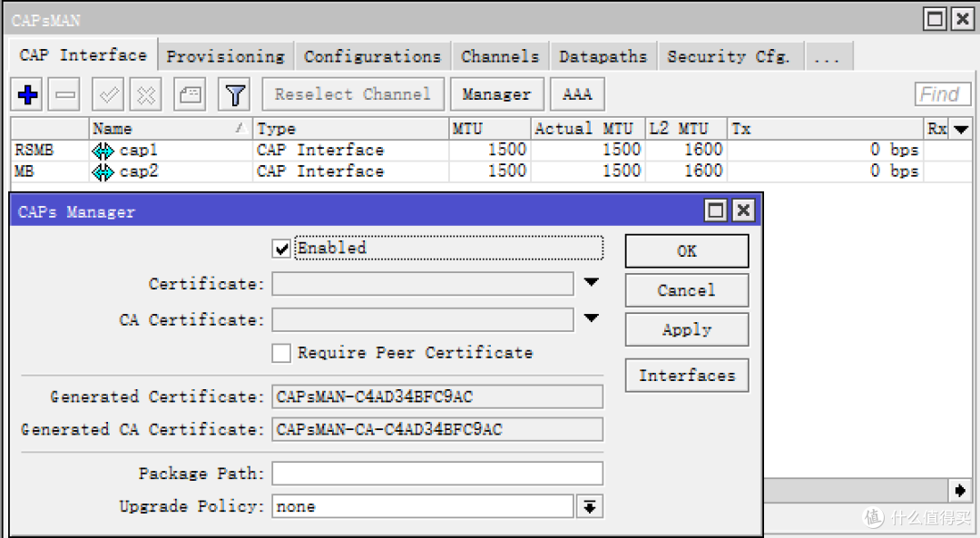This screenshot has height=538, width=980.
Task: Click the comment note icon
Action: click(x=190, y=94)
